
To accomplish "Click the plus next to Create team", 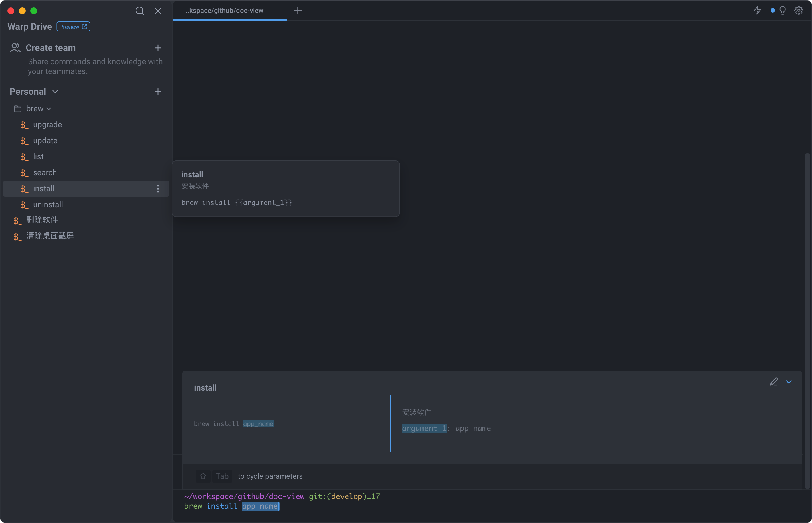I will tap(158, 48).
